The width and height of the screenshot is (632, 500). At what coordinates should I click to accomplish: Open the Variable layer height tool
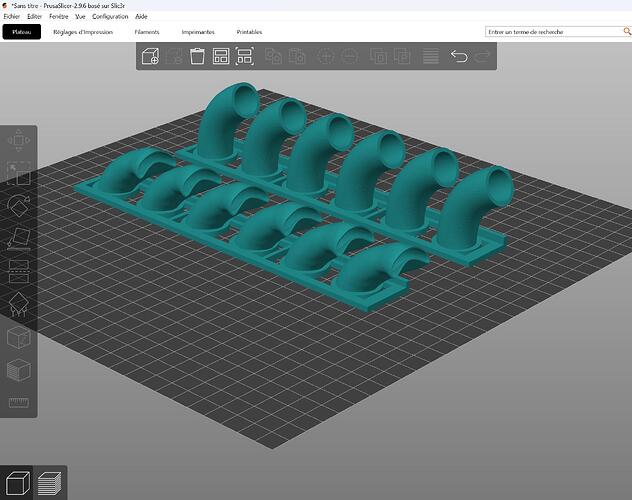pos(430,56)
